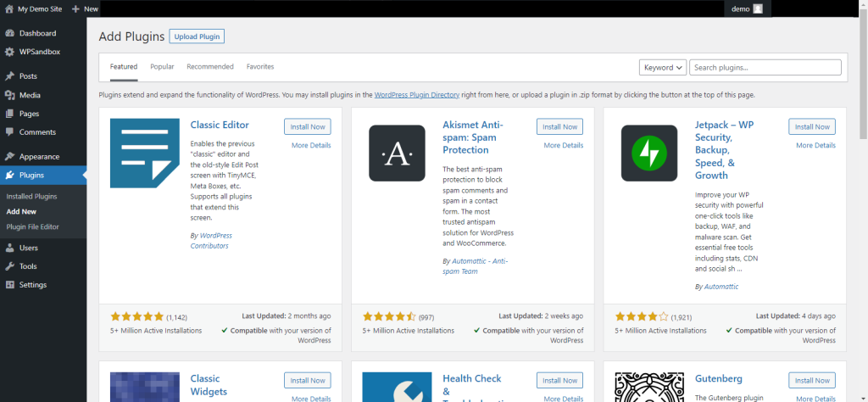Open the Jetpack plugin title link
Screen dimensions: 868x402
pyautogui.click(x=725, y=150)
